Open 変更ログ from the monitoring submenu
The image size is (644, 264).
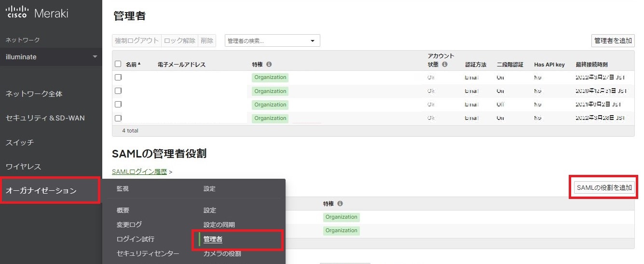tap(129, 224)
